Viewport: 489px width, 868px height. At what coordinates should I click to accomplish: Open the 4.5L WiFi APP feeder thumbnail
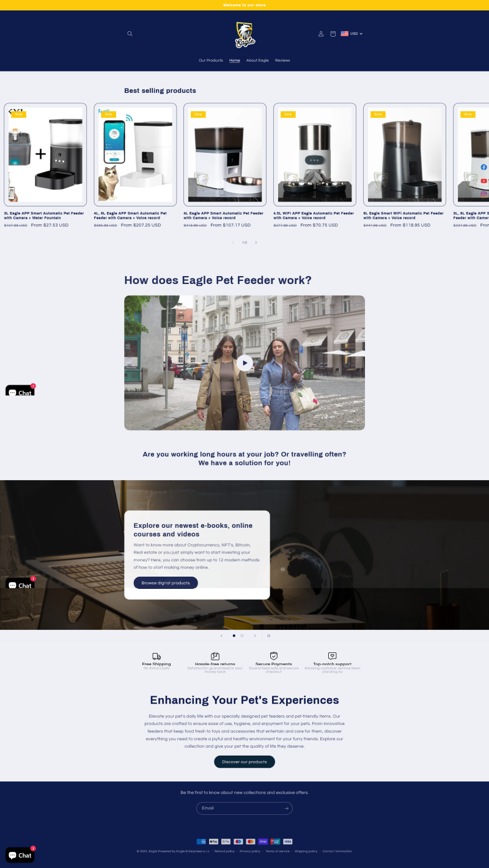pyautogui.click(x=315, y=155)
